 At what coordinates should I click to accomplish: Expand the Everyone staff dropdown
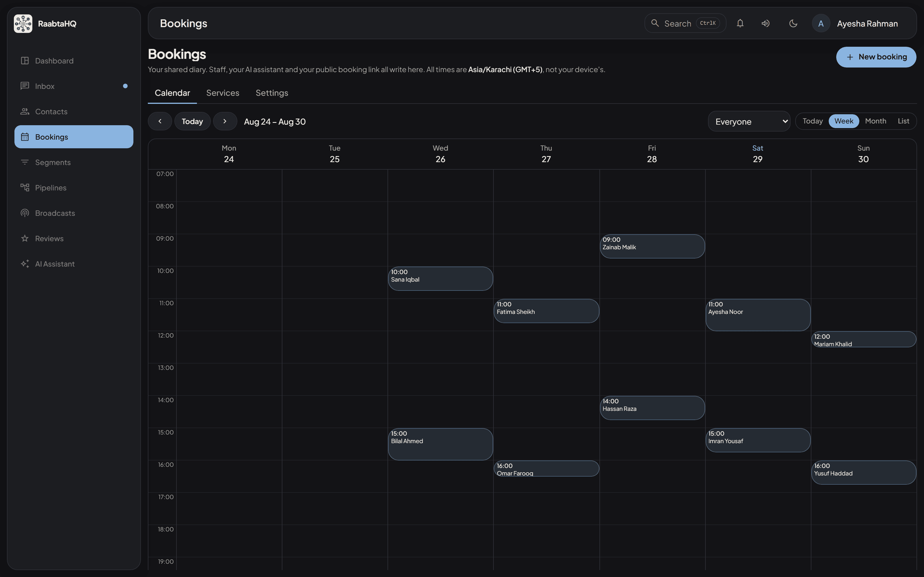(x=749, y=121)
